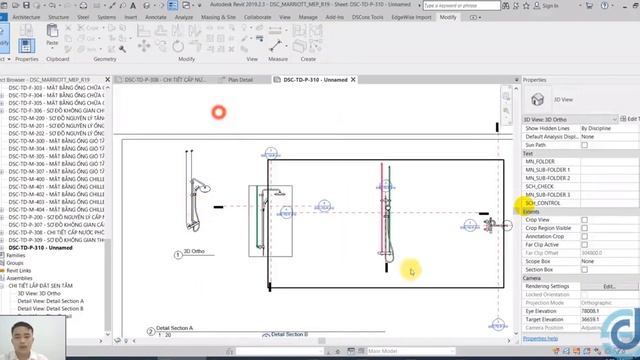Close the Project Browser panel
Image resolution: width=640 pixels, height=360 pixels.
point(107,79)
